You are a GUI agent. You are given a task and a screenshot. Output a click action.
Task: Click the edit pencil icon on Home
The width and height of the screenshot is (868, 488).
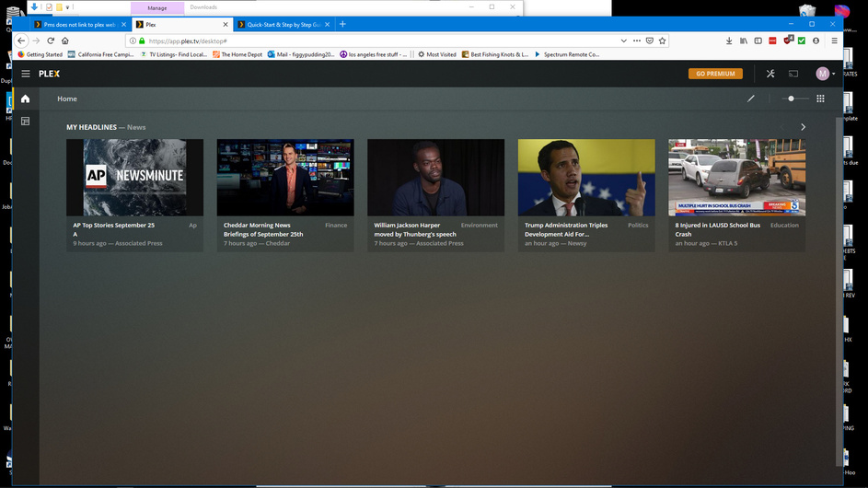click(x=751, y=99)
